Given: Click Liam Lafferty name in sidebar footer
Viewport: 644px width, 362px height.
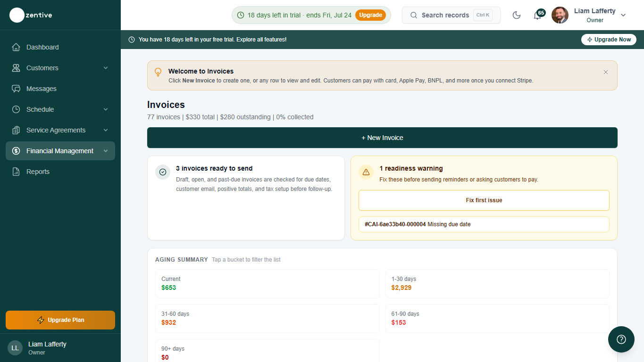Looking at the screenshot, I should tap(47, 344).
